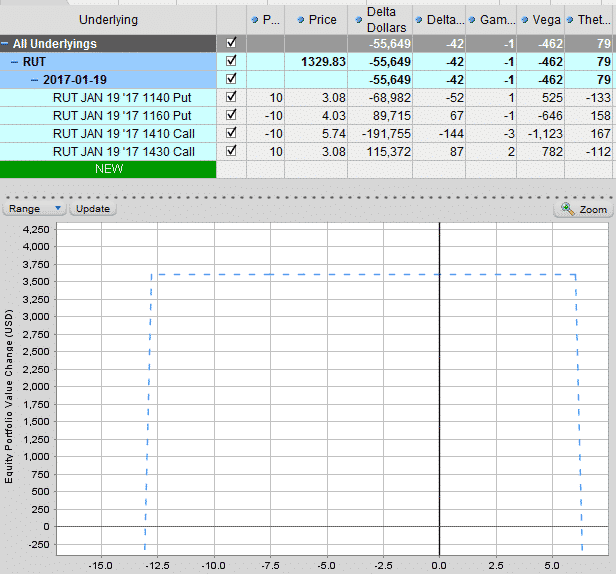
Task: Click vega value 525
Action: (552, 97)
